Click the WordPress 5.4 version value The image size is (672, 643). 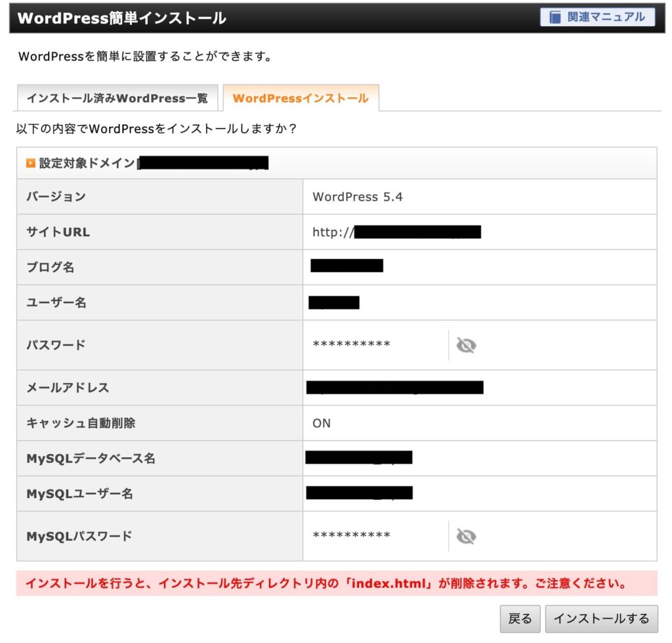pos(357,197)
